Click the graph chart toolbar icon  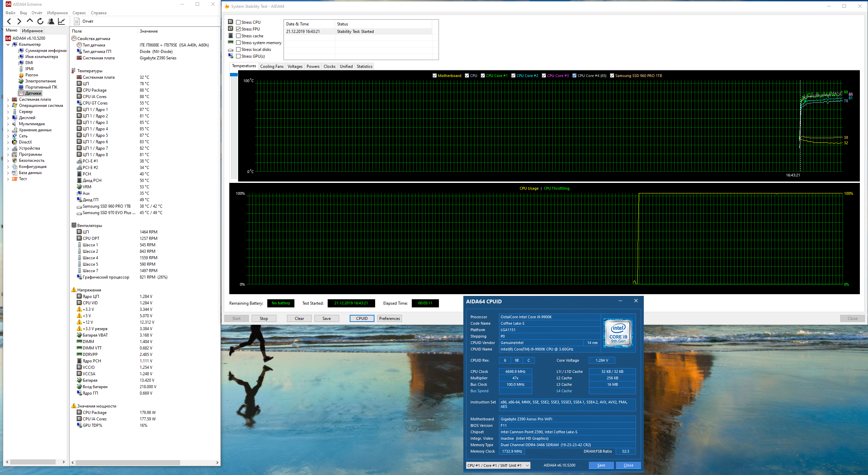[61, 21]
